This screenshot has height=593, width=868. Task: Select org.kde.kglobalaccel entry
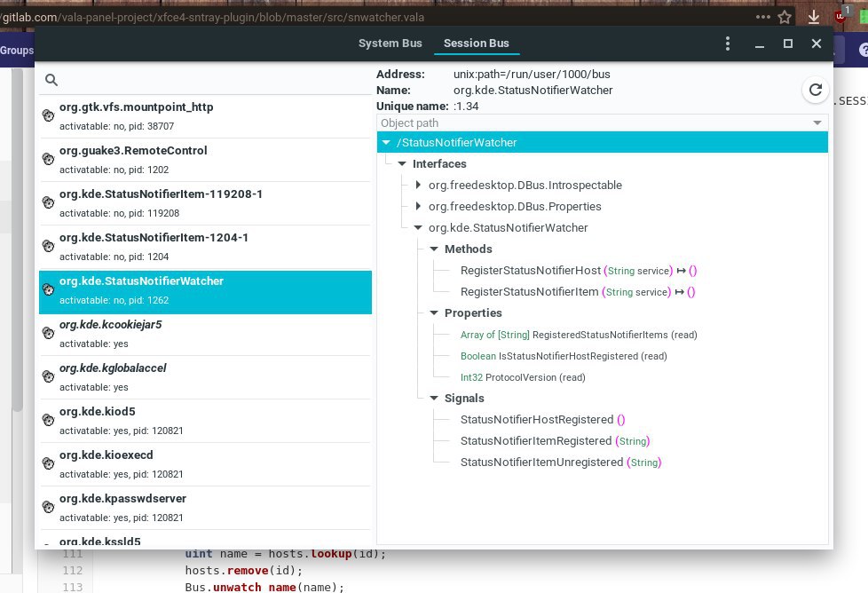[x=205, y=377]
